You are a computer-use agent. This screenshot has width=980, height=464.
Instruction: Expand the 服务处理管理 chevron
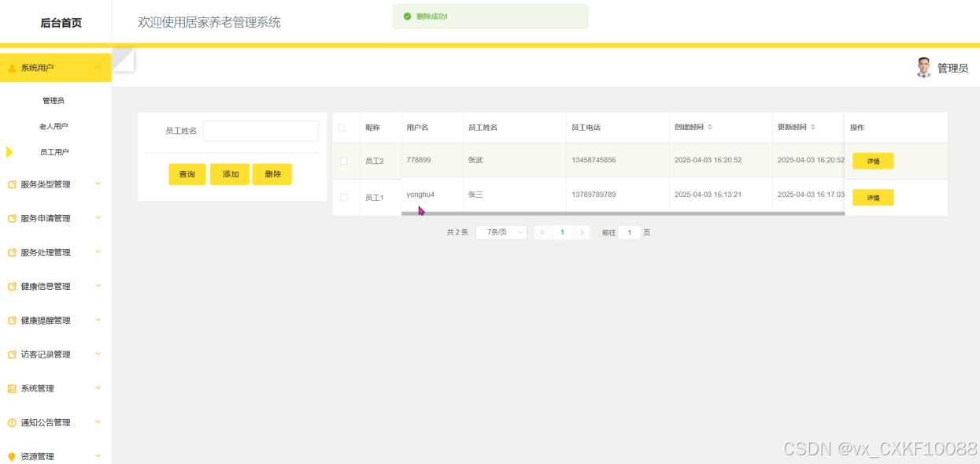click(98, 252)
